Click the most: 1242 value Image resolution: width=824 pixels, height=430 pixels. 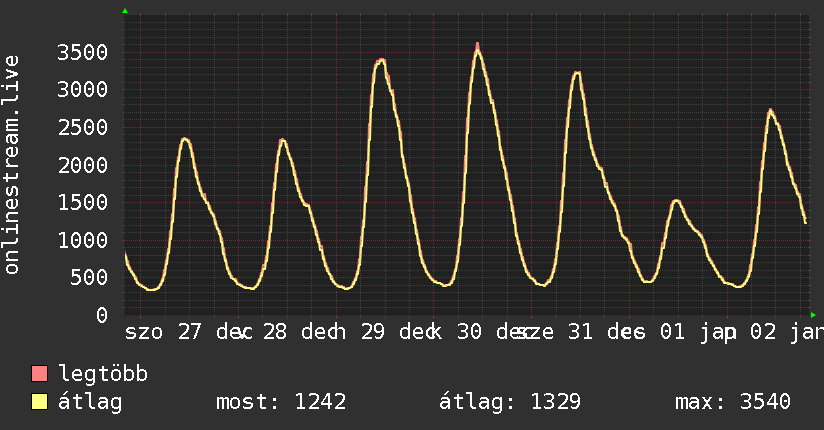click(x=281, y=402)
